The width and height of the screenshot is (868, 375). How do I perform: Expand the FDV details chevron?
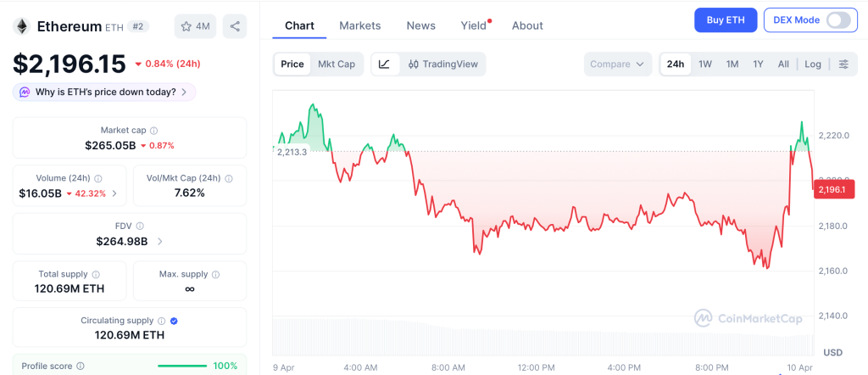click(x=160, y=242)
